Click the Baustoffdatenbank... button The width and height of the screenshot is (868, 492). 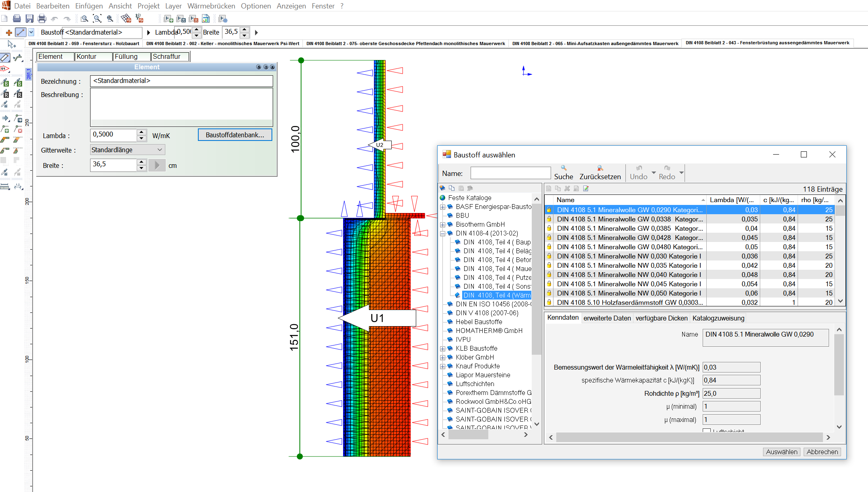tap(235, 135)
